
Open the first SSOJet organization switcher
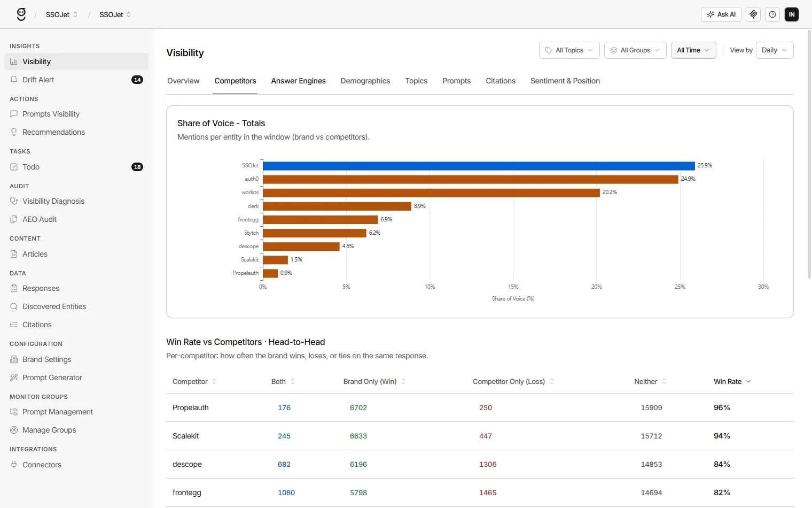(x=62, y=14)
